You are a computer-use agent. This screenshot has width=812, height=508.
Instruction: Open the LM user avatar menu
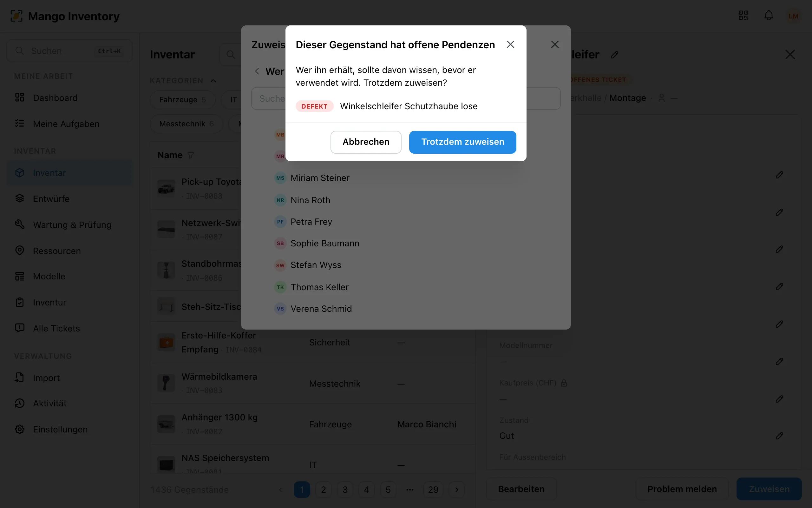point(793,16)
